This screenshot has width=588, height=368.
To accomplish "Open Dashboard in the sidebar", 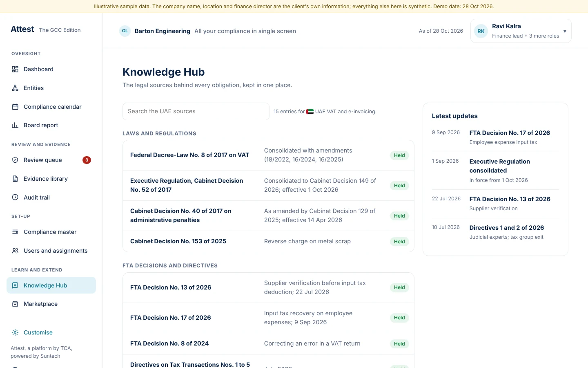I will click(51, 69).
